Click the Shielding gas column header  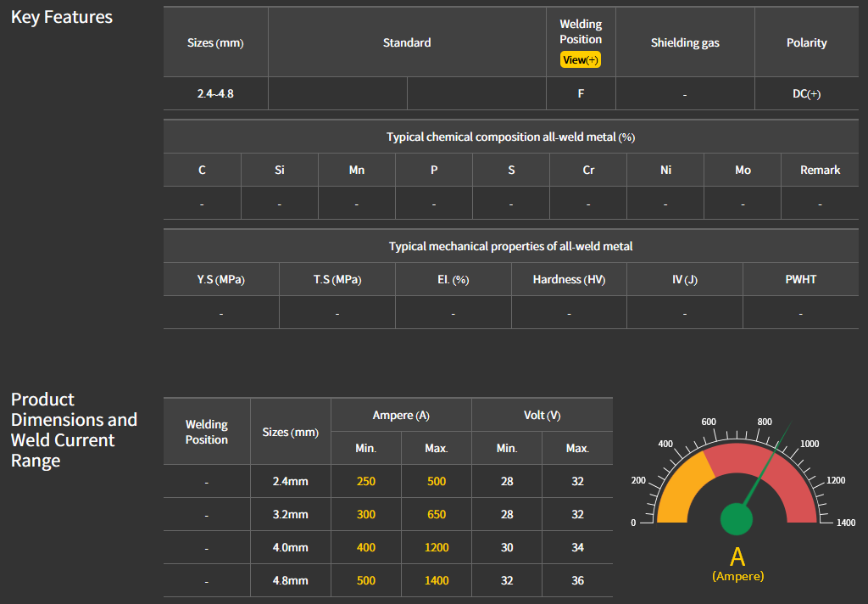tap(685, 42)
